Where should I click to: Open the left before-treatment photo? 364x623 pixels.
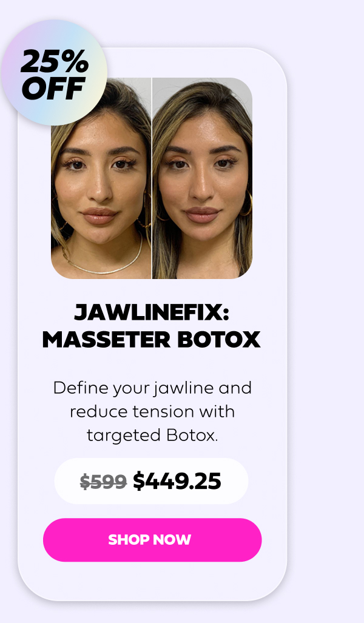tap(101, 178)
